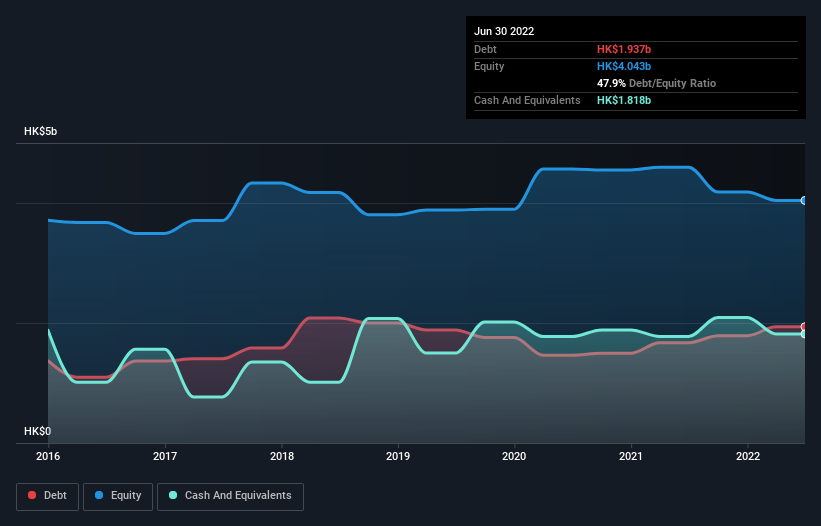
Task: Click the 47.9% Debt/Equity Ratio text
Action: (x=656, y=83)
